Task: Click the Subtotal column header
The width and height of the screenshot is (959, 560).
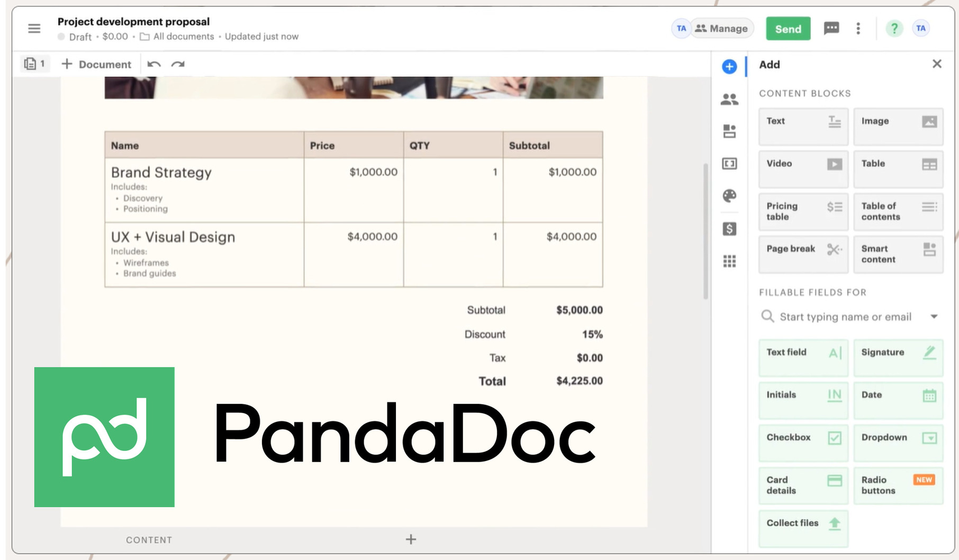Action: tap(553, 145)
